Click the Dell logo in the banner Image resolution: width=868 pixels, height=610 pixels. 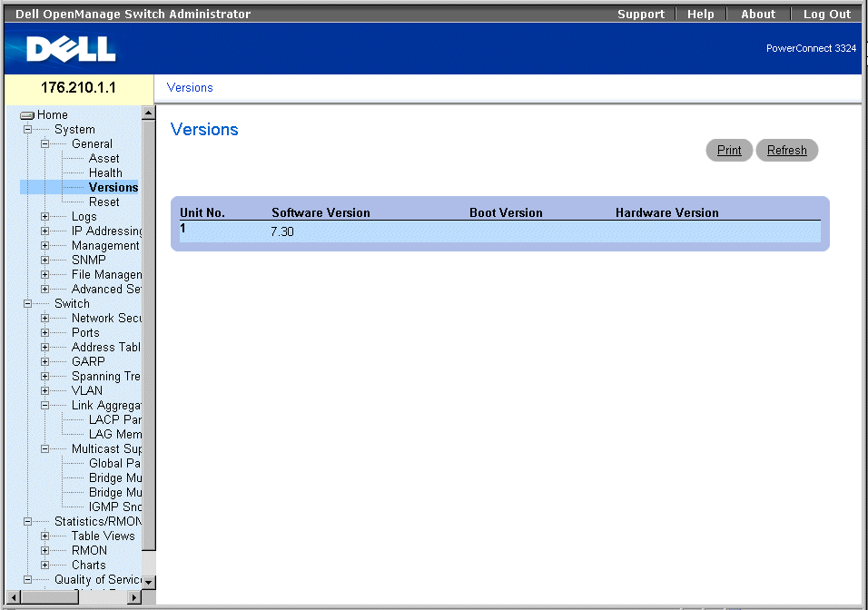(x=71, y=49)
